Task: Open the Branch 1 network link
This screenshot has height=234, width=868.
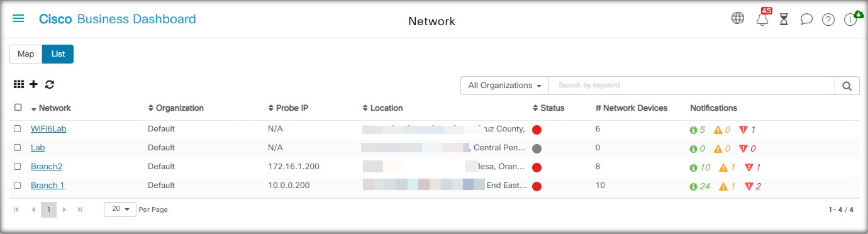Action: [x=48, y=186]
